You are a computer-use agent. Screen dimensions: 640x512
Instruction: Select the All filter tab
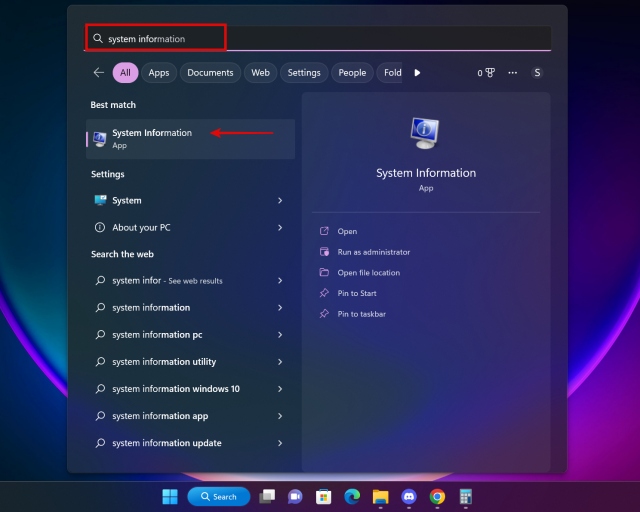[x=125, y=73]
